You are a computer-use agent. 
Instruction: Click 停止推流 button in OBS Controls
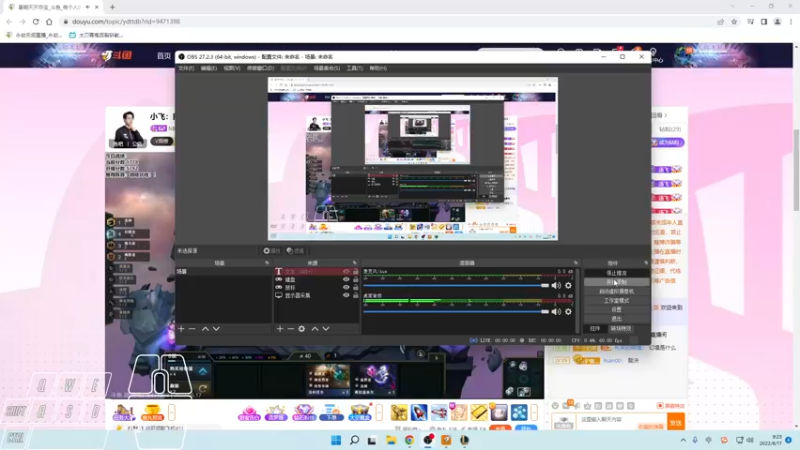(616, 273)
